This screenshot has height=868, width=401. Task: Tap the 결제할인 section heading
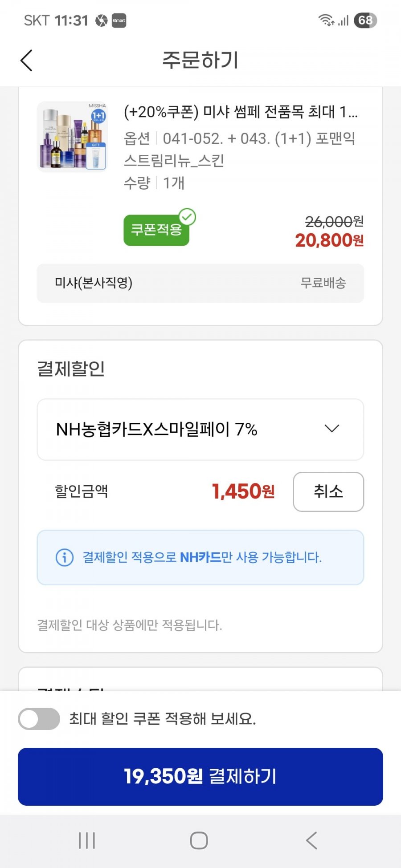pyautogui.click(x=71, y=369)
